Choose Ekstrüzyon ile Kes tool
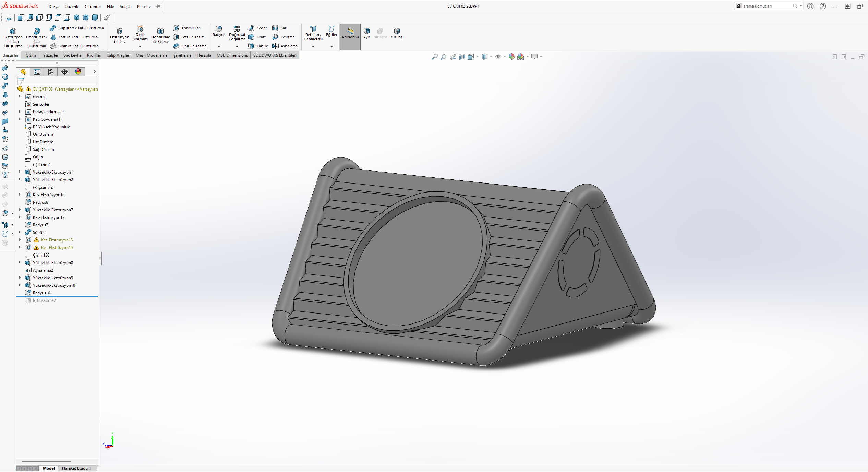This screenshot has height=472, width=868. [120, 36]
